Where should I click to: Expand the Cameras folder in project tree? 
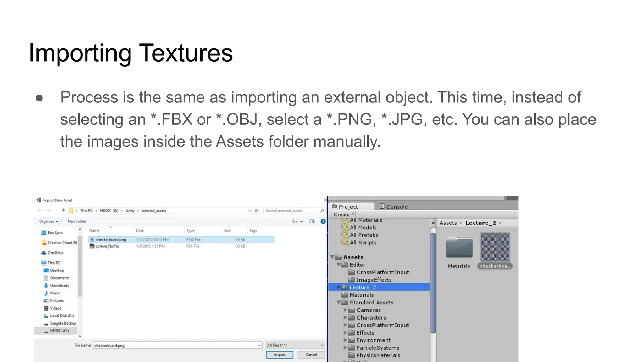click(345, 310)
